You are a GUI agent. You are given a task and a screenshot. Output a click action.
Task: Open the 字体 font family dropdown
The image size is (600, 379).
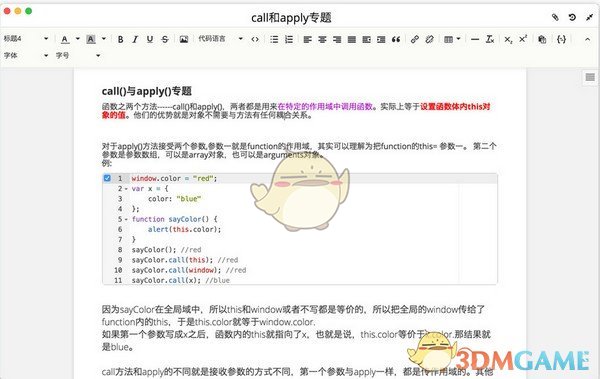[x=26, y=56]
